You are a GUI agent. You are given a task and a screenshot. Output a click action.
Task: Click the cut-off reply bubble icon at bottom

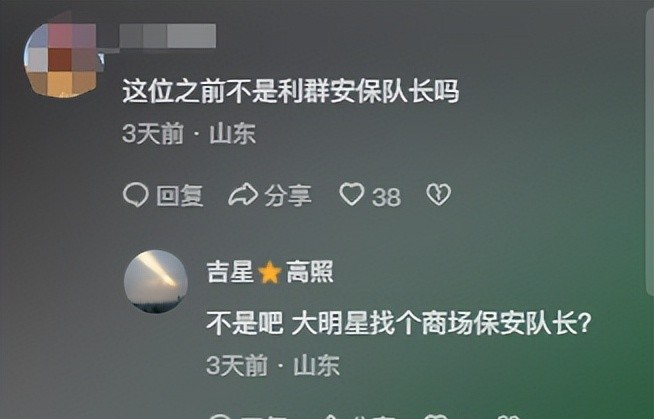(x=219, y=416)
